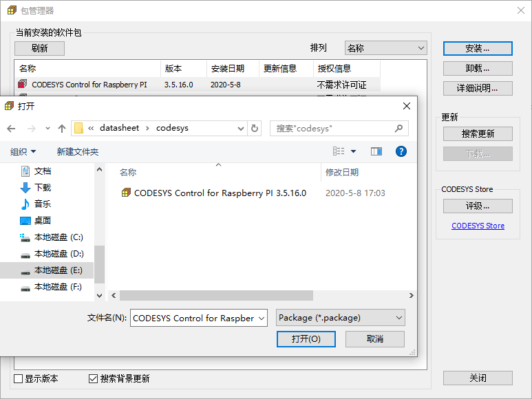Image resolution: width=532 pixels, height=399 pixels.
Task: Expand the 组织 menu
Action: [23, 151]
